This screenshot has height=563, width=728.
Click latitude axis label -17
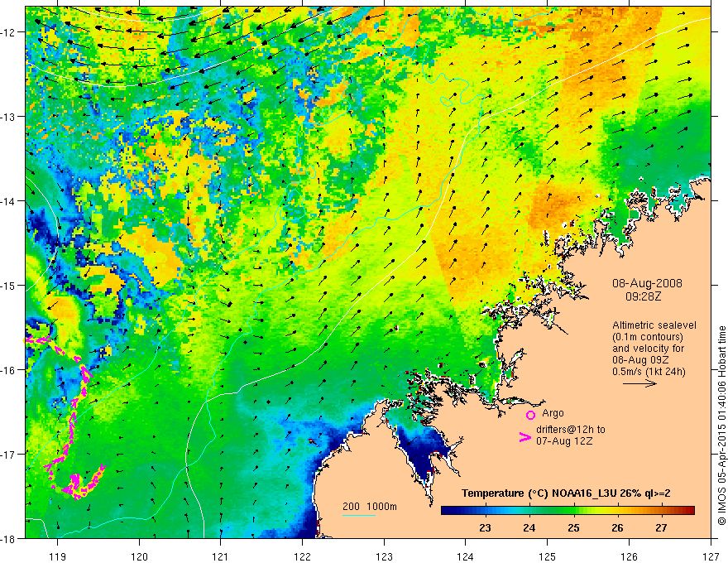tap(9, 455)
